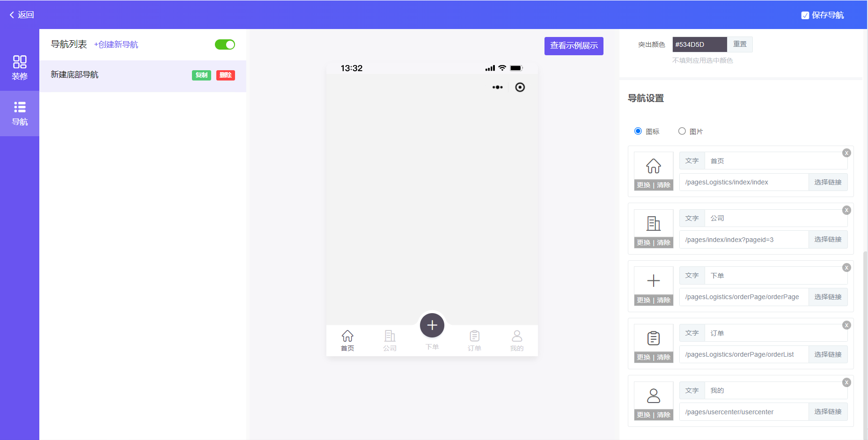This screenshot has height=440, width=868.
Task: Click the 订单 clipboard icon in preview
Action: coord(474,336)
